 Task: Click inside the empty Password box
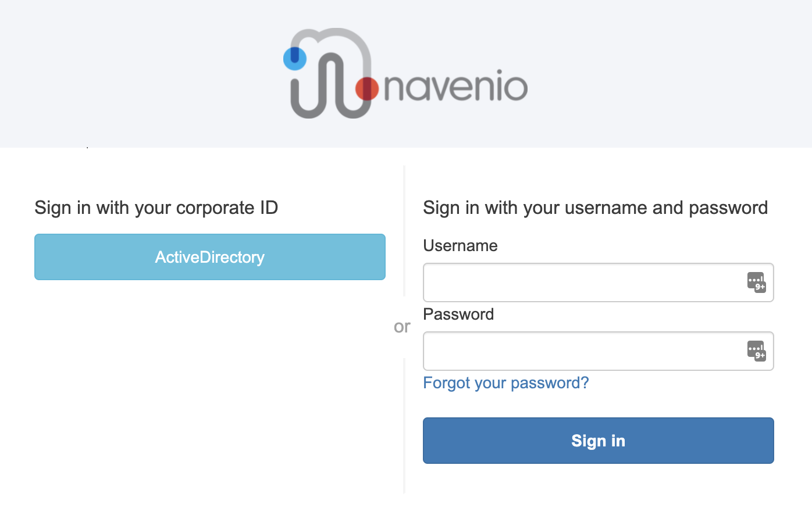tap(582, 351)
